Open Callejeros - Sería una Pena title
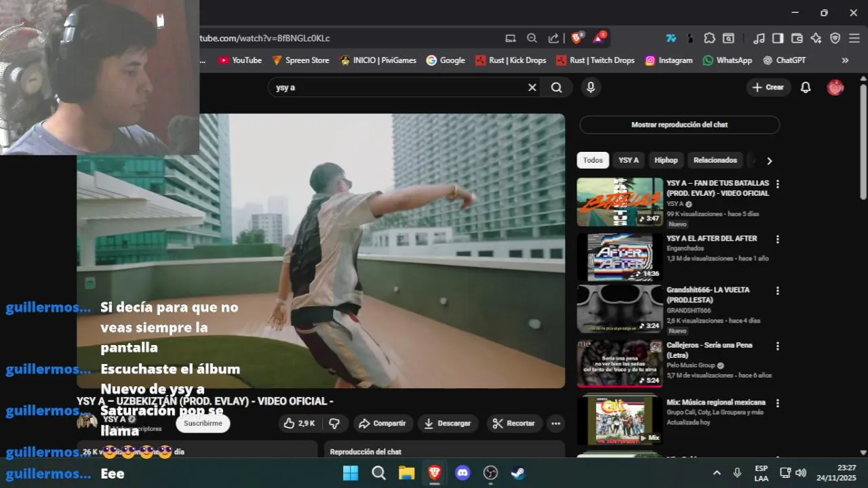This screenshot has width=868, height=488. pos(709,350)
